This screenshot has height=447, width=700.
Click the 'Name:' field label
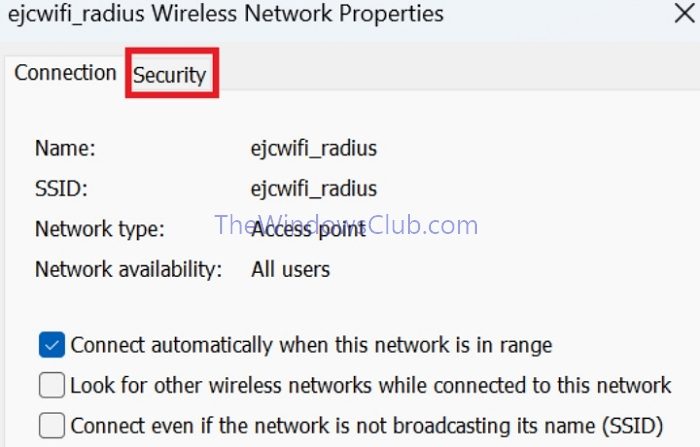tap(65, 149)
